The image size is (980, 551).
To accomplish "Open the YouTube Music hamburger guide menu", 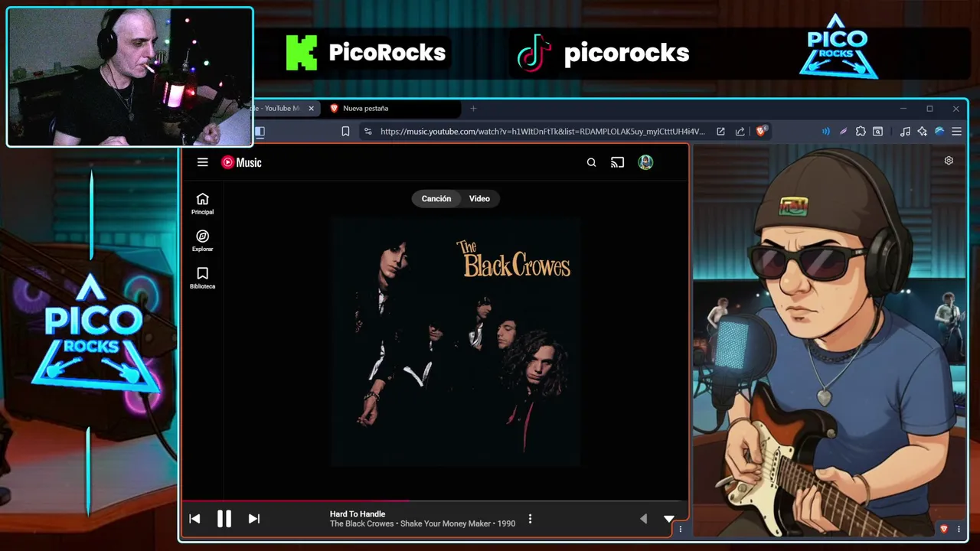I will point(202,162).
